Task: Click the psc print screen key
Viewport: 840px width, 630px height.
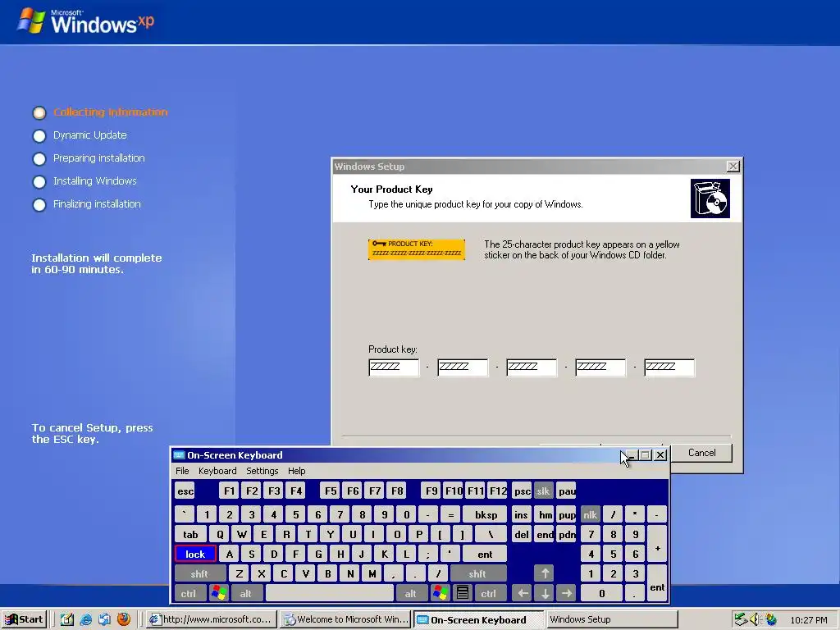Action: coord(522,491)
